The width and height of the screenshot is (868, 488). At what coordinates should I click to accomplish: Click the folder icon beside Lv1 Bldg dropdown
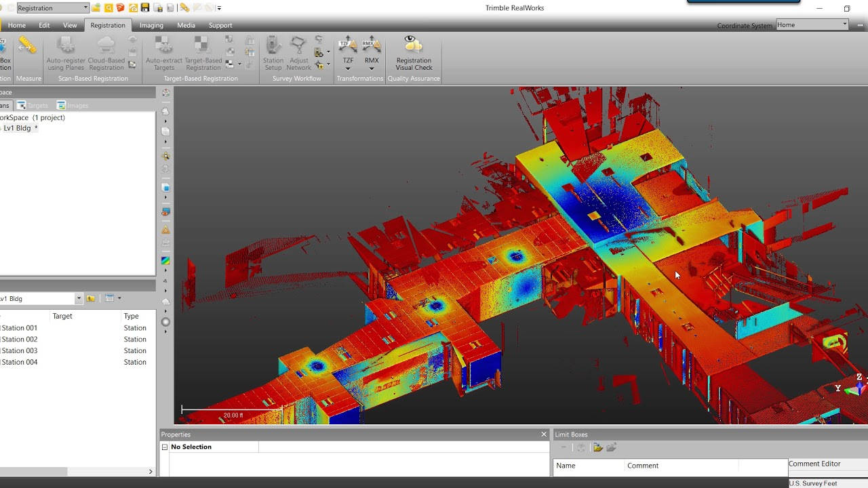click(91, 298)
